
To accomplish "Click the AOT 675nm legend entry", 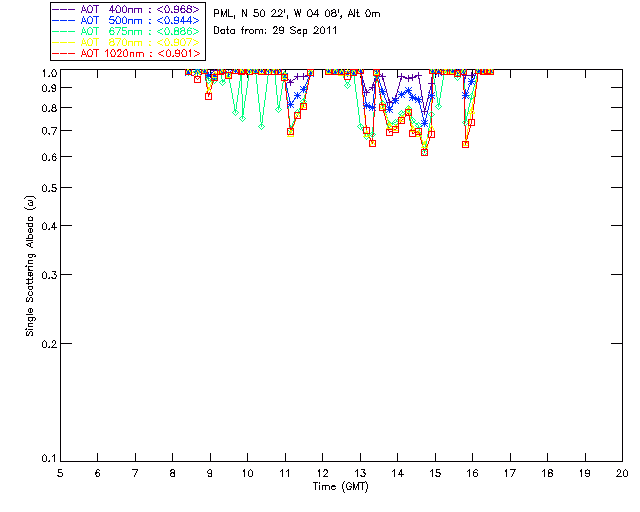I will tap(127, 31).
